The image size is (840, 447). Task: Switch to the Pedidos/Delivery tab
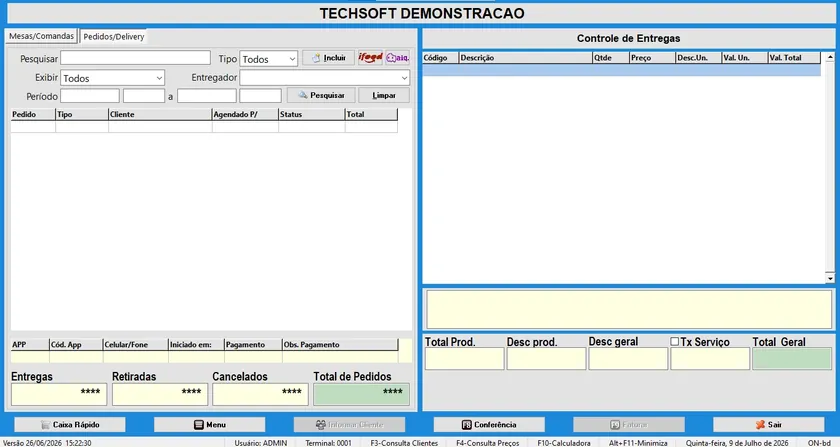coord(114,36)
